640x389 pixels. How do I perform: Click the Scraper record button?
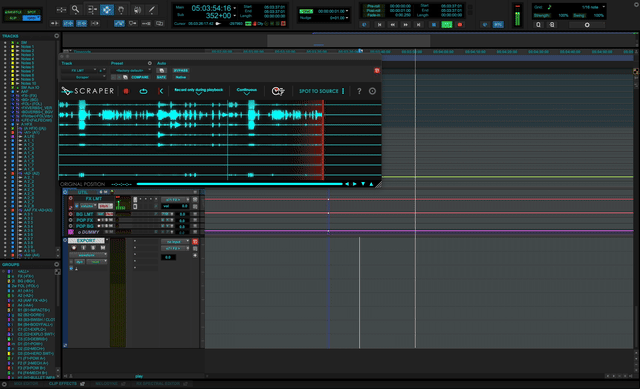click(126, 91)
